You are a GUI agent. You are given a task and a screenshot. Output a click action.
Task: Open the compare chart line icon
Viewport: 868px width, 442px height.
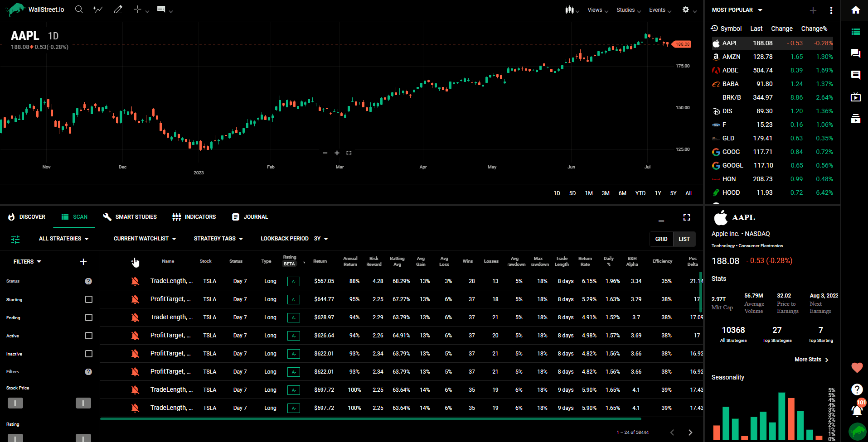point(98,10)
